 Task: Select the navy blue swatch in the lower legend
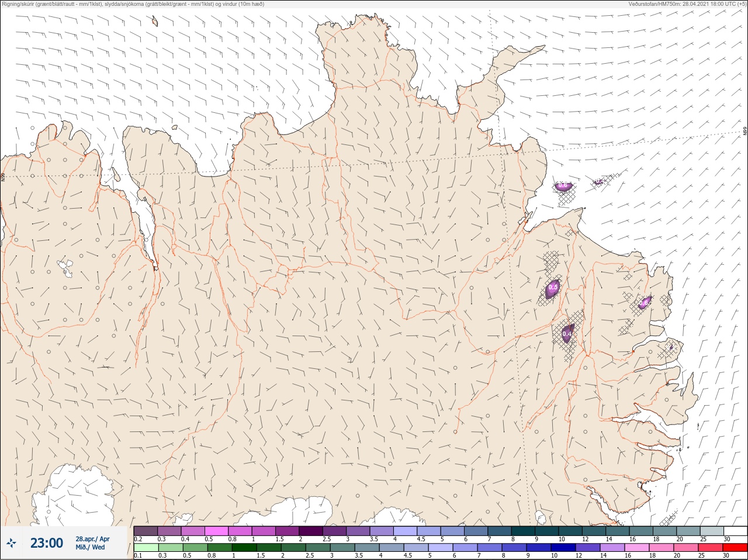[563, 548]
